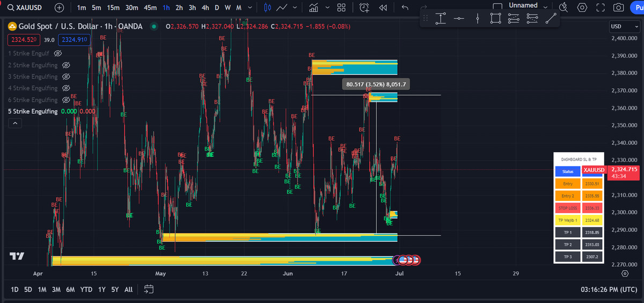Switch to the 1m timeframe
Screen dimensions: 644x303
coord(82,8)
